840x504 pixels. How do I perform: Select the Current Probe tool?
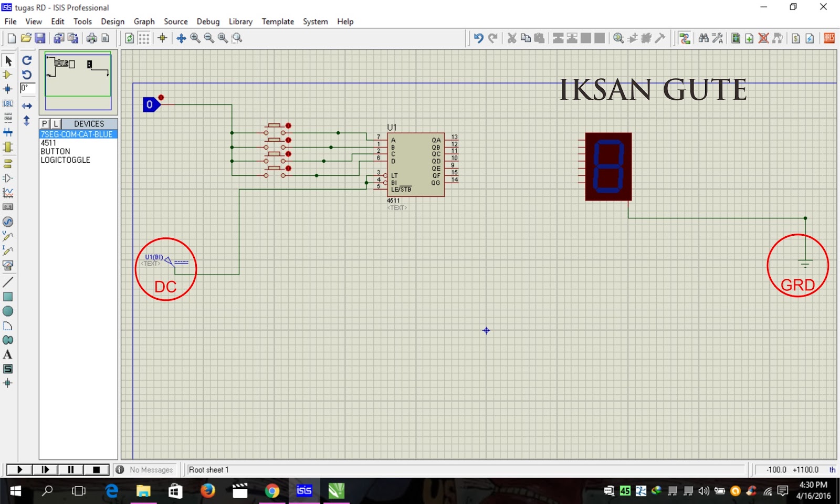coord(8,251)
